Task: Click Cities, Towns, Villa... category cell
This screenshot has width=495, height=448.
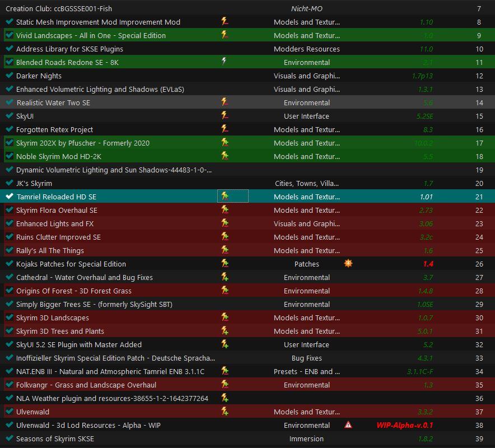Action: (307, 184)
